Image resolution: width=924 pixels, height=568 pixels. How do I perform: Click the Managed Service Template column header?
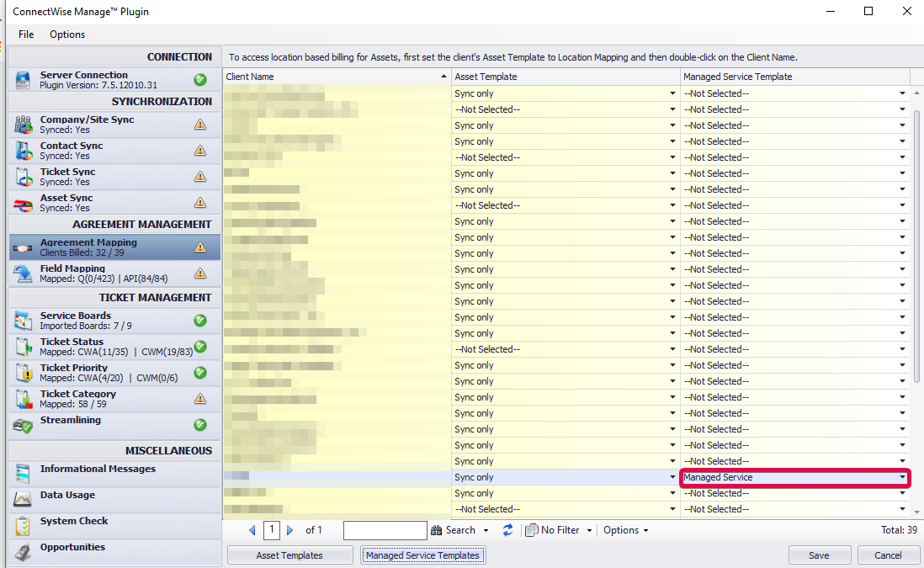795,77
